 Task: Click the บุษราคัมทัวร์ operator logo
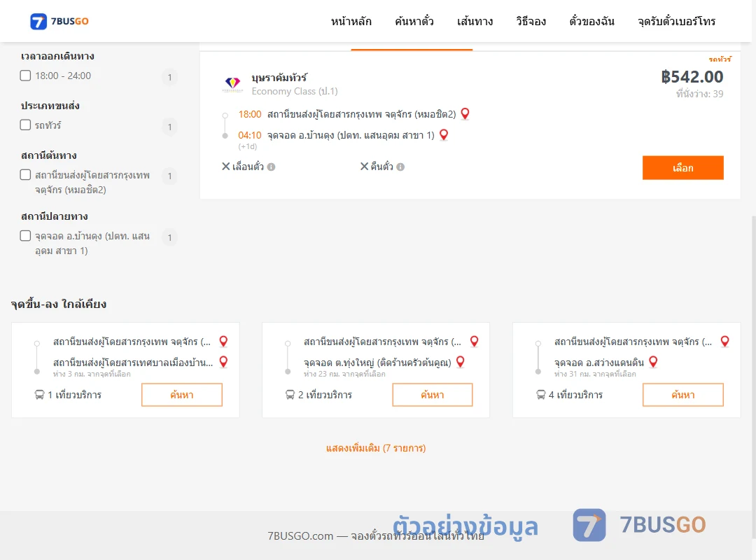coord(232,85)
